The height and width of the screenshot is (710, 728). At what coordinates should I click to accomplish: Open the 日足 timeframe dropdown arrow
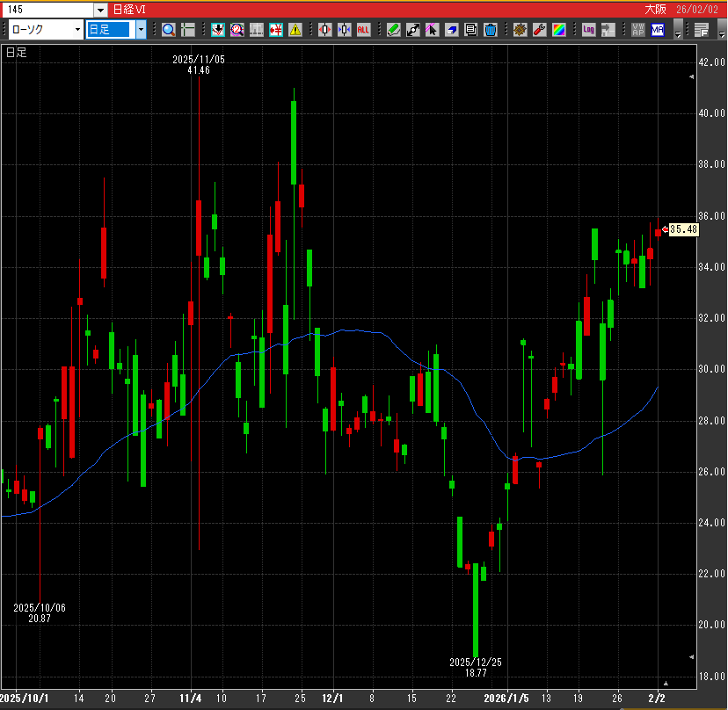pyautogui.click(x=141, y=30)
